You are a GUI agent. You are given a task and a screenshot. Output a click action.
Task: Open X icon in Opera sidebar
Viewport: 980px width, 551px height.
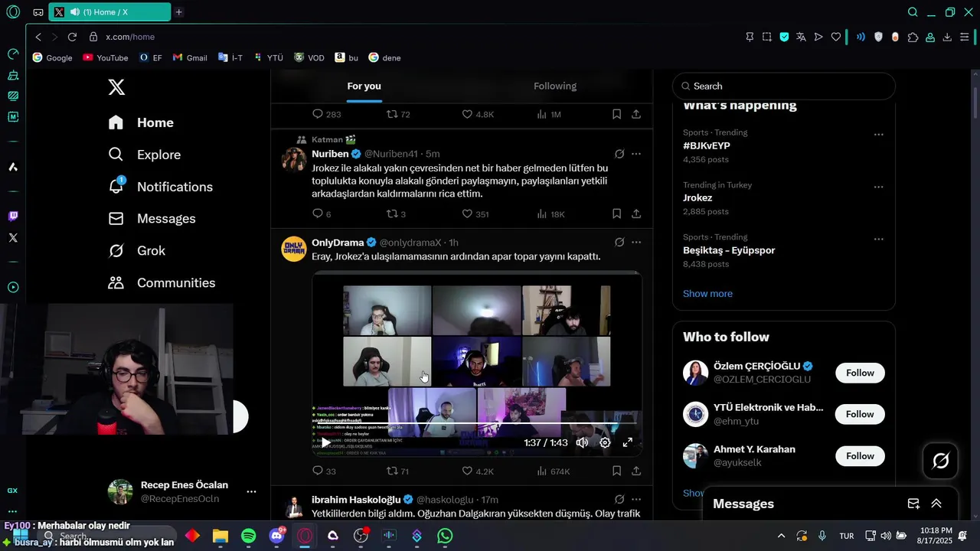point(13,238)
